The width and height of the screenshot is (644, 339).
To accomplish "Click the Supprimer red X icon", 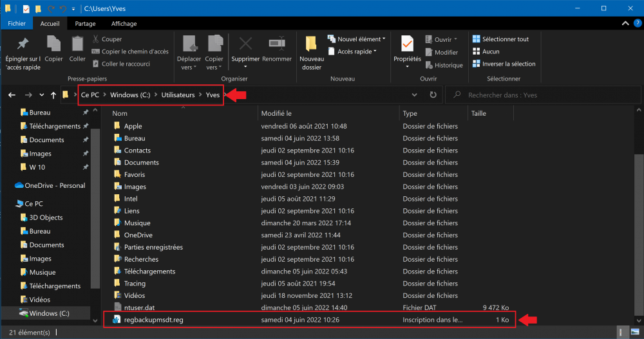I will click(x=245, y=44).
